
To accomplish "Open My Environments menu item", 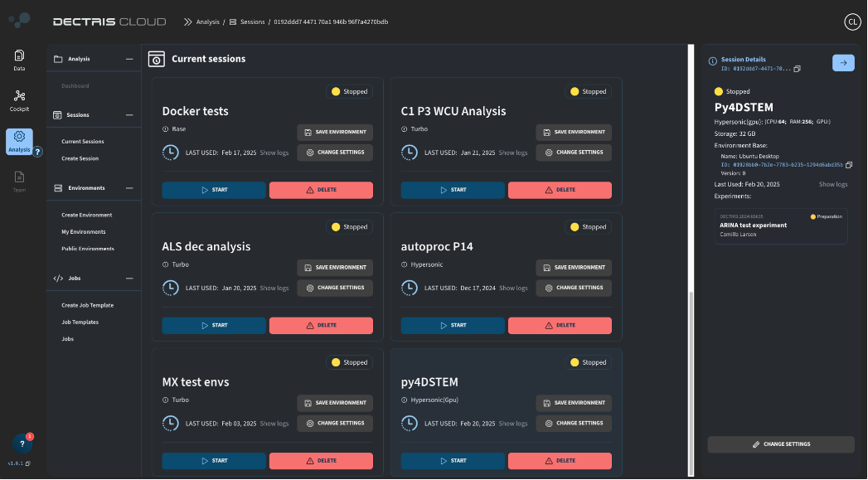I will tap(83, 232).
